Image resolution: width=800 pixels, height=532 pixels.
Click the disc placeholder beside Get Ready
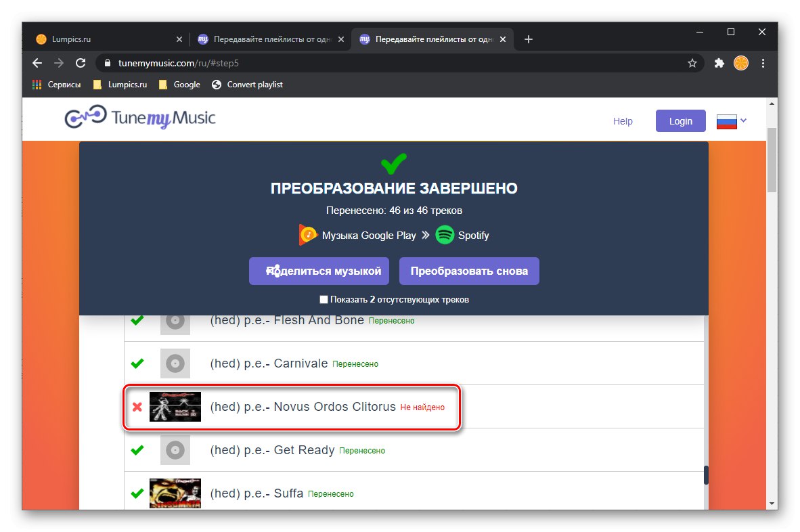pyautogui.click(x=175, y=450)
